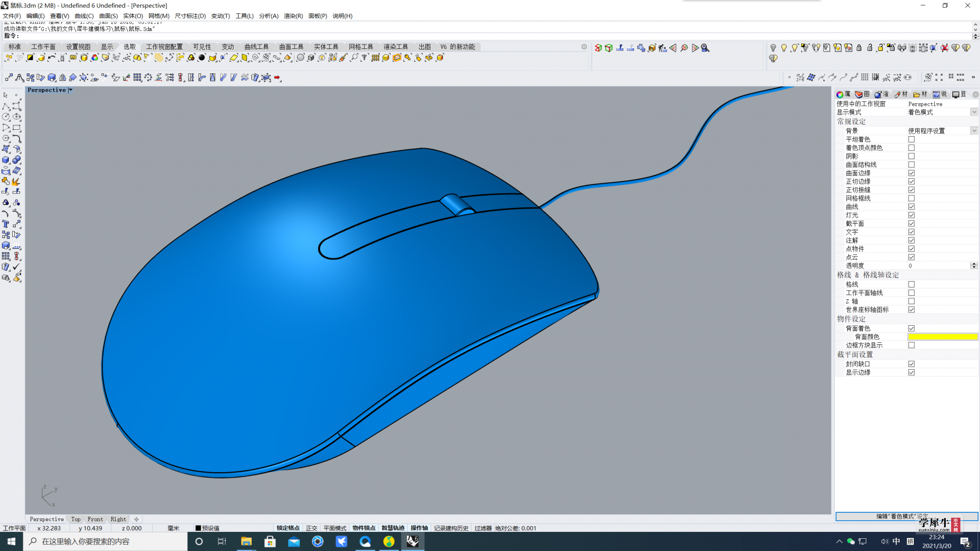Screen dimensions: 980x551
Task: Click the Windows taskbar search box
Action: click(105, 541)
